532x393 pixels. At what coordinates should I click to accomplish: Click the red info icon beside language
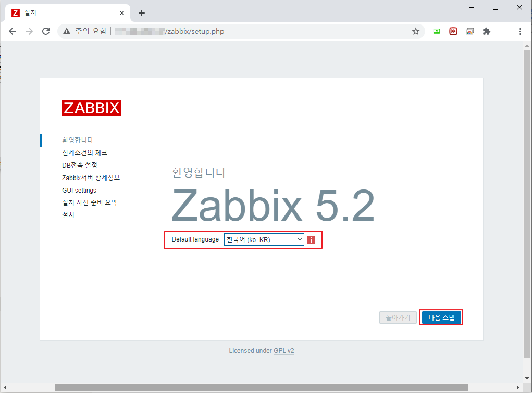pos(311,240)
